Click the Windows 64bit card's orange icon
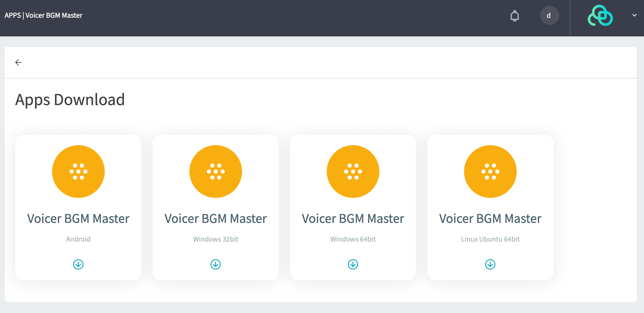 pos(353,172)
